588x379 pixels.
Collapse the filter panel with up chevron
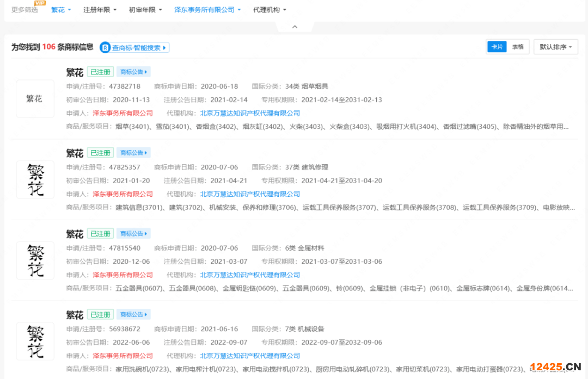[295, 27]
